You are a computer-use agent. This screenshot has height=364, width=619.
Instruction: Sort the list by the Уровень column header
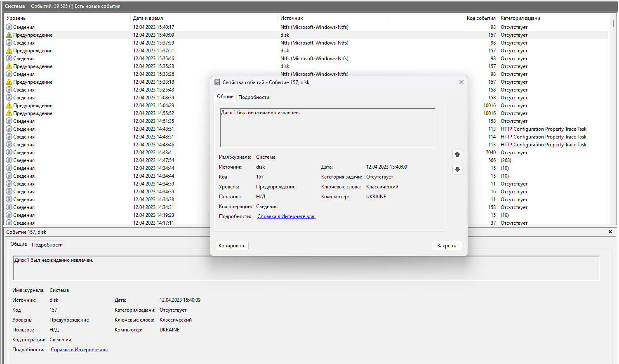[67, 18]
